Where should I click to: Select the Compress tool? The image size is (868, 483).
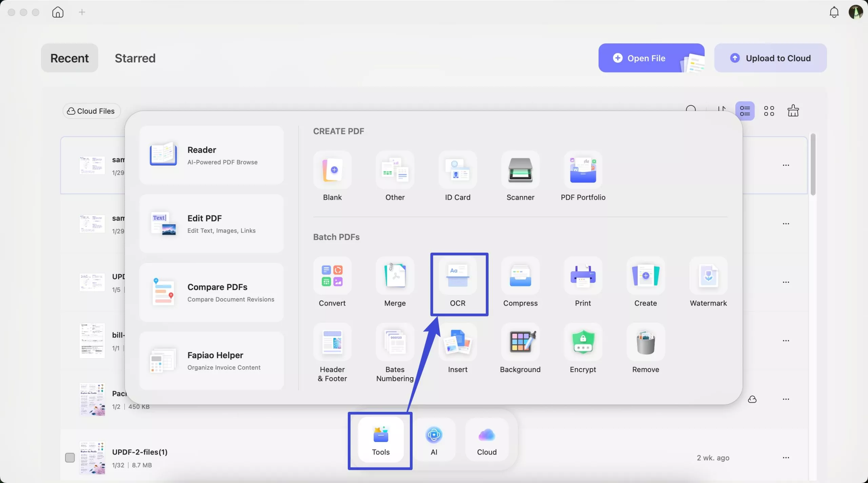(x=520, y=283)
